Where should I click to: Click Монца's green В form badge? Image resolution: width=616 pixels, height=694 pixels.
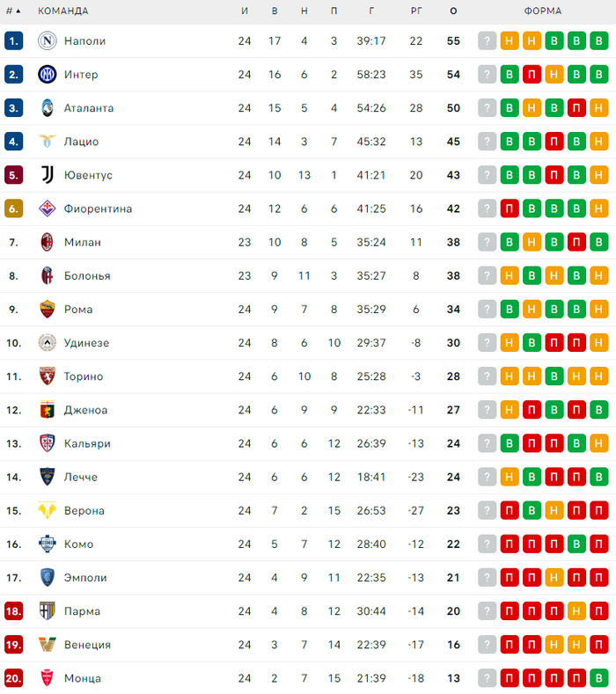pyautogui.click(x=599, y=678)
